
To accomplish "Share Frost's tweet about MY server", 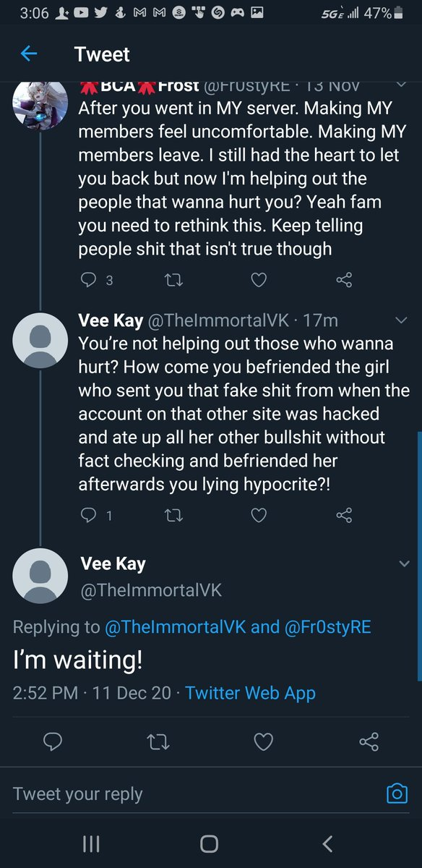I will point(344,280).
